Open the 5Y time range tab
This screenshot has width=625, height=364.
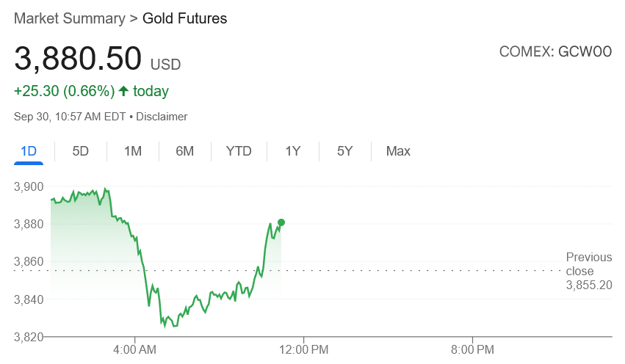pos(345,151)
